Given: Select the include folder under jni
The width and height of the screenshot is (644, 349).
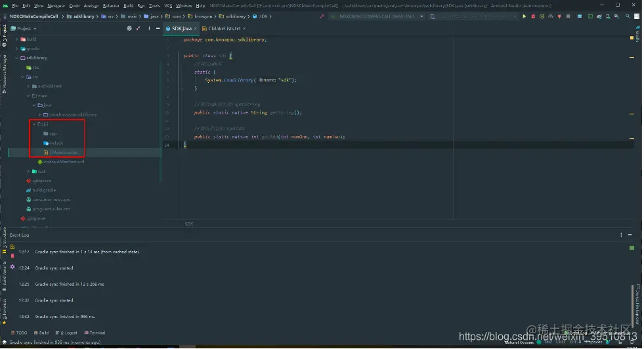Looking at the screenshot, I should point(56,143).
